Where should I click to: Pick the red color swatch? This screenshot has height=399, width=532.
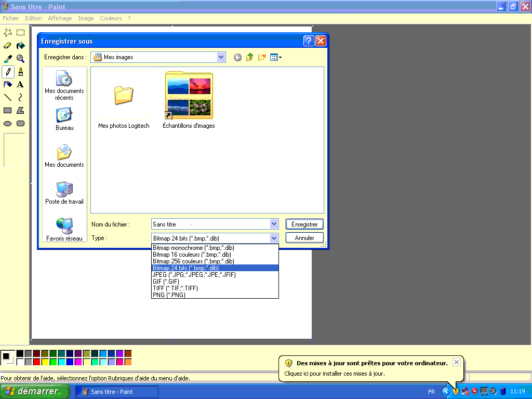pyautogui.click(x=37, y=362)
